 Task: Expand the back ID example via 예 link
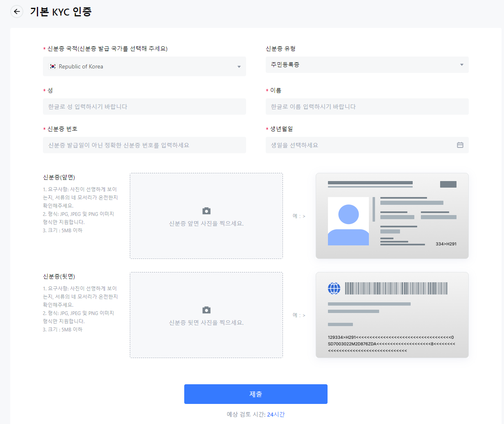tap(299, 315)
